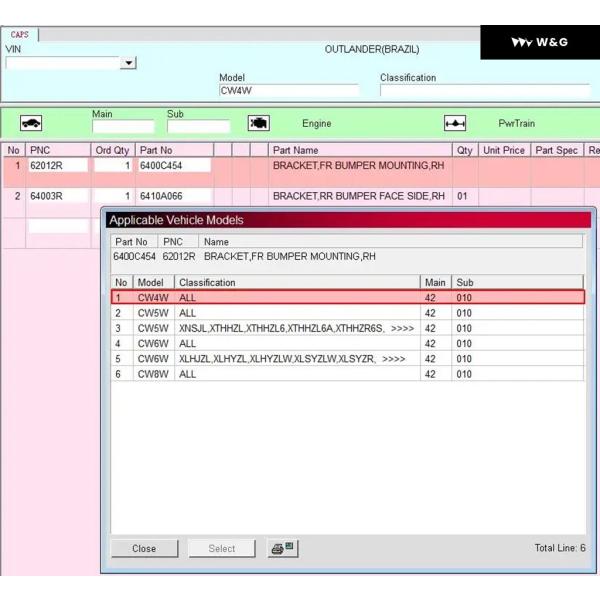Click the engine icon button
600x600 pixels.
pyautogui.click(x=259, y=124)
